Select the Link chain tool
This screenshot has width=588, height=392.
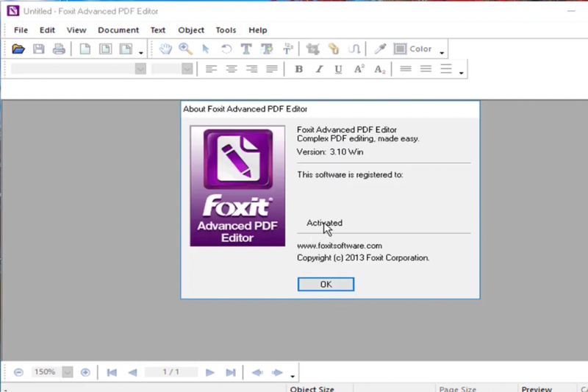[x=334, y=49]
